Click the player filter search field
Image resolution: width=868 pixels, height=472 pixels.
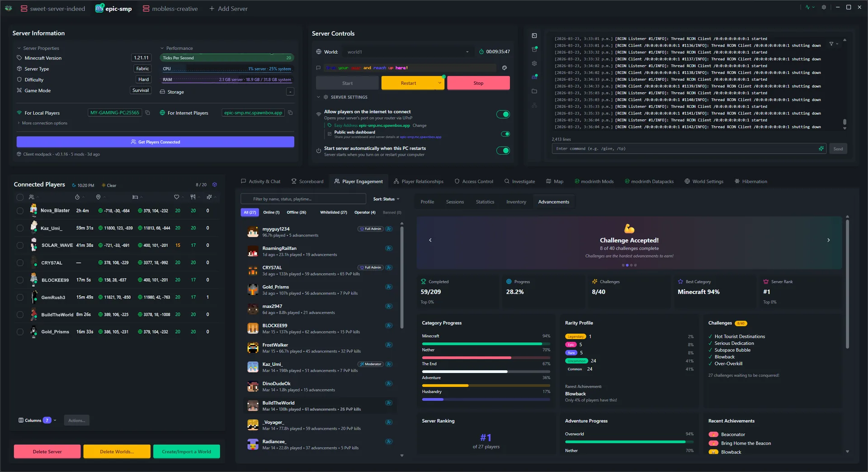pyautogui.click(x=303, y=198)
